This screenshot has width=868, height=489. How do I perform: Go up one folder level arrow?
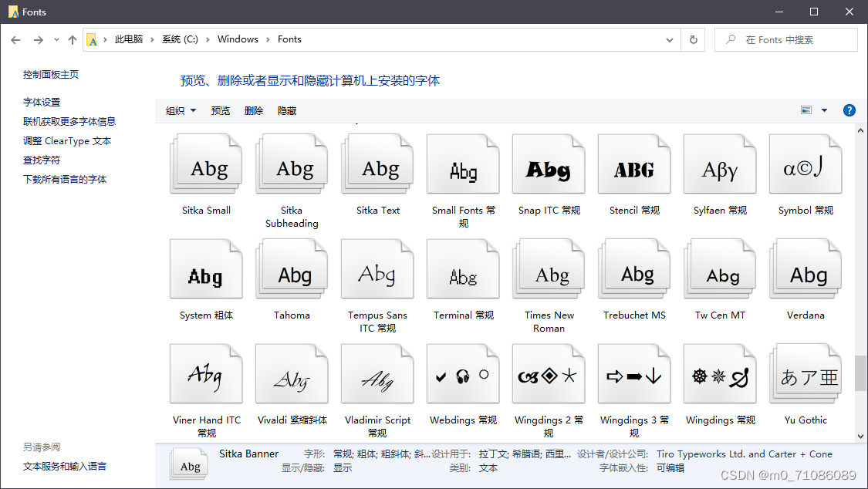click(x=73, y=40)
